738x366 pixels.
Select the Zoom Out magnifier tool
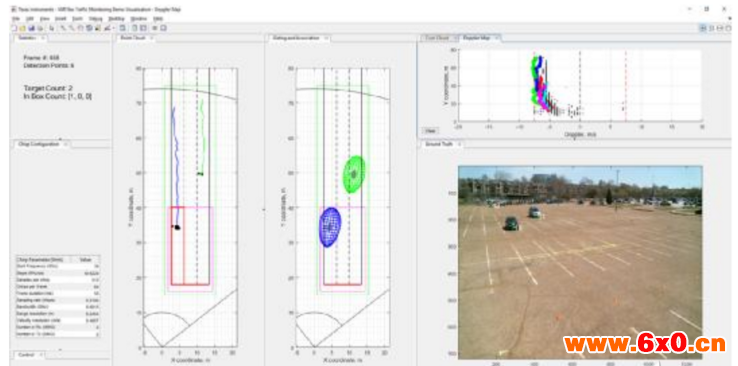pyautogui.click(x=72, y=28)
